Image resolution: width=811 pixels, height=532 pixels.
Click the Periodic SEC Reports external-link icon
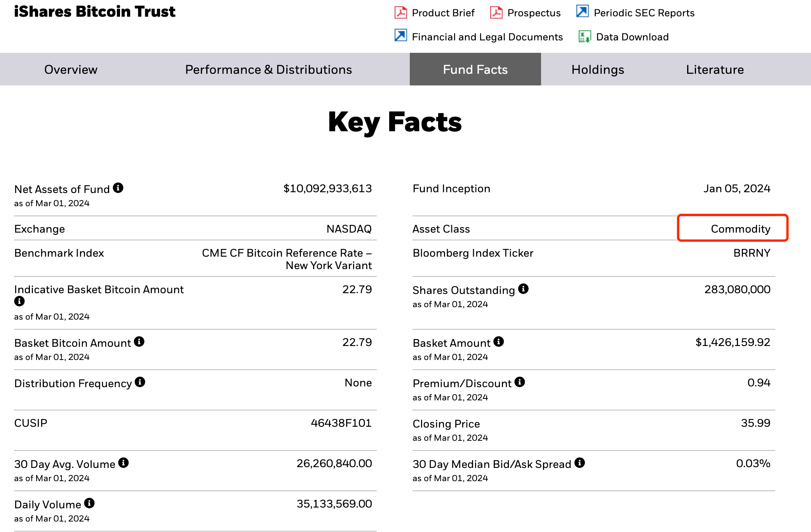583,11
